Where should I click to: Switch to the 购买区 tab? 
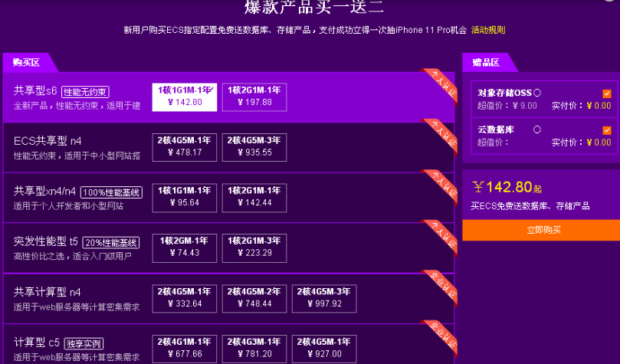[x=26, y=62]
